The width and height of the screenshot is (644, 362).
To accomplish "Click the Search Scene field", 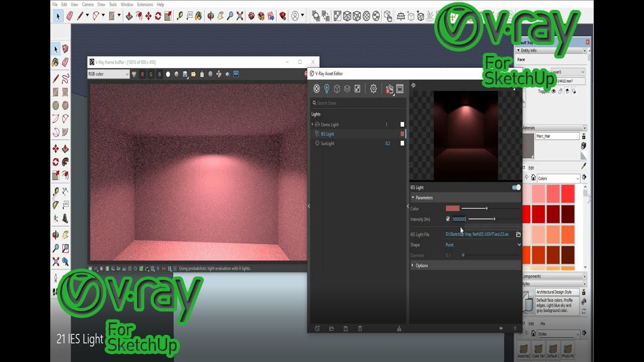I will tap(358, 103).
